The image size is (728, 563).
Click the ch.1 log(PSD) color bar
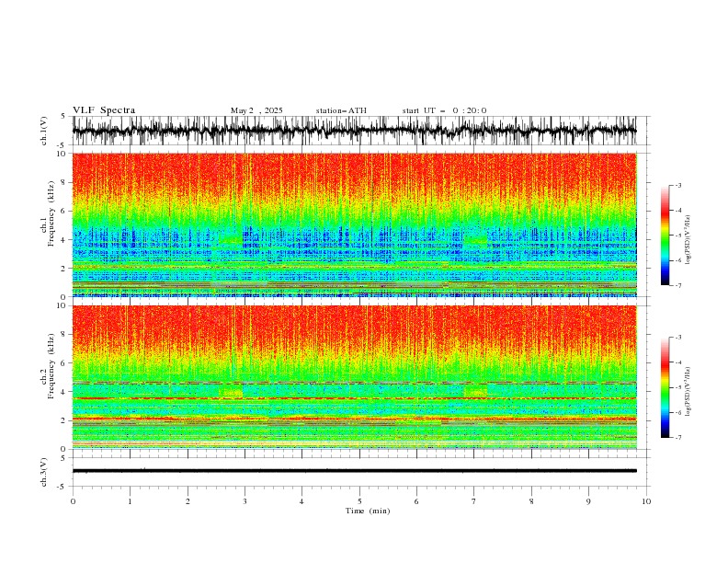[665, 236]
